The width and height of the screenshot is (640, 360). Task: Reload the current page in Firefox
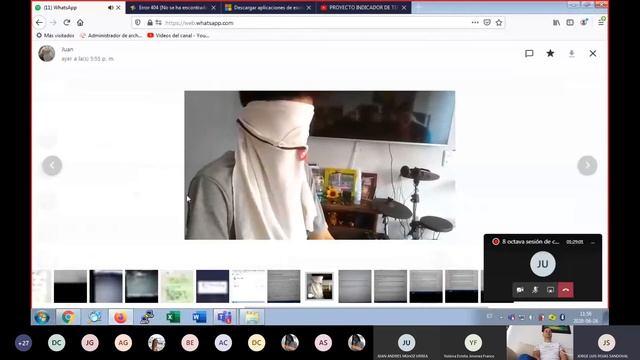point(67,22)
